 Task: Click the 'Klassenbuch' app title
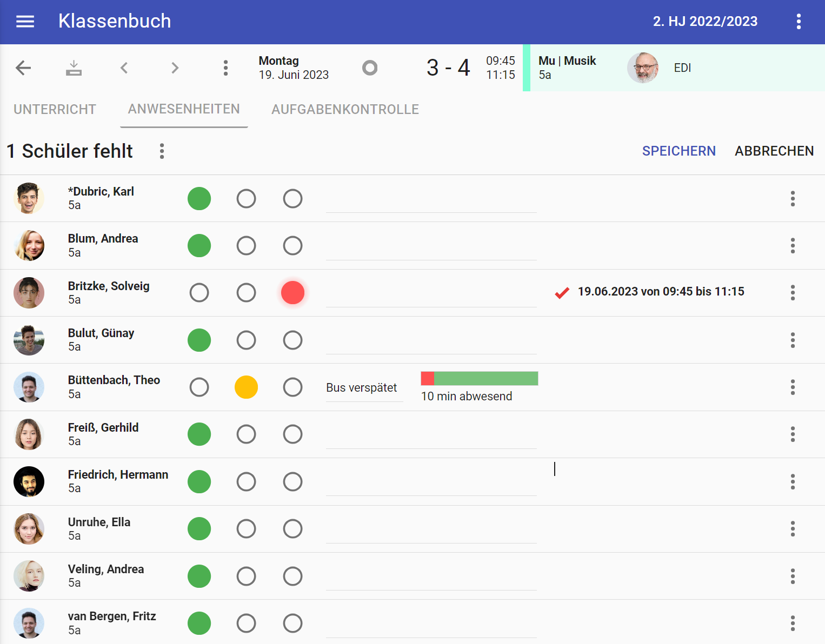point(115,21)
